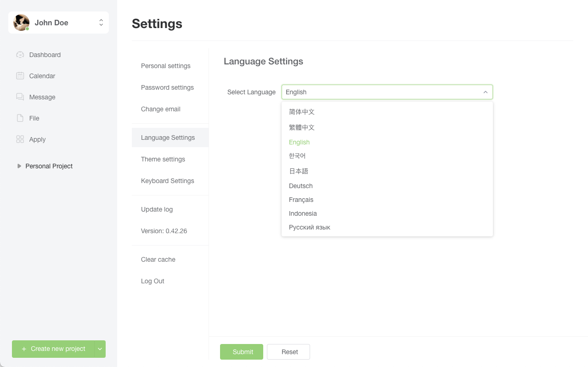Click the Select Language combo box field
The width and height of the screenshot is (588, 367).
tap(387, 92)
